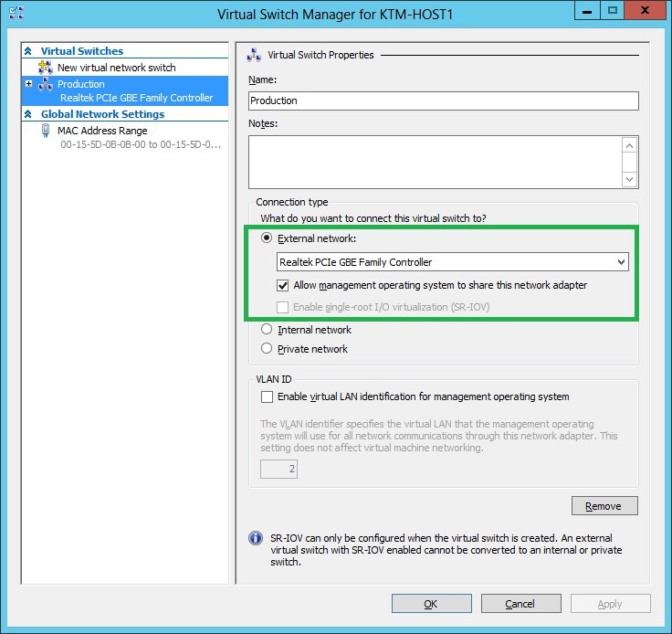Minimize the Virtual Switch Manager window
Image resolution: width=672 pixels, height=634 pixels.
tap(587, 10)
